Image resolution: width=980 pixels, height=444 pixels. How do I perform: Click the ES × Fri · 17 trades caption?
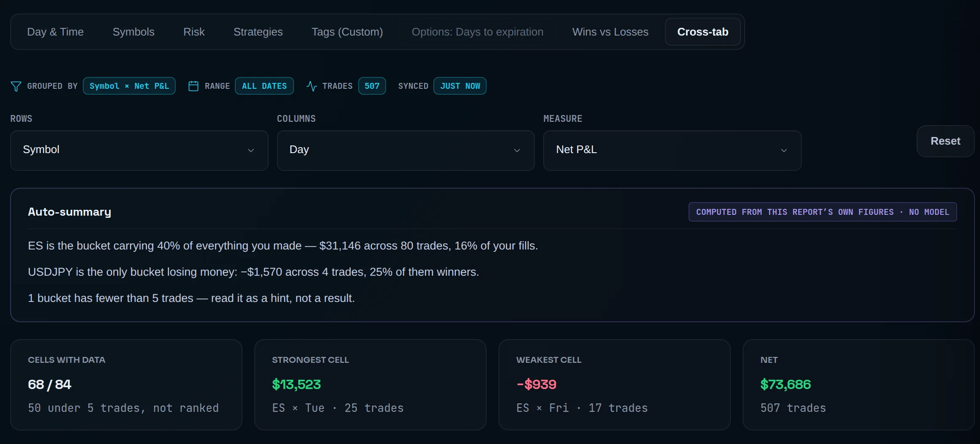(x=582, y=408)
